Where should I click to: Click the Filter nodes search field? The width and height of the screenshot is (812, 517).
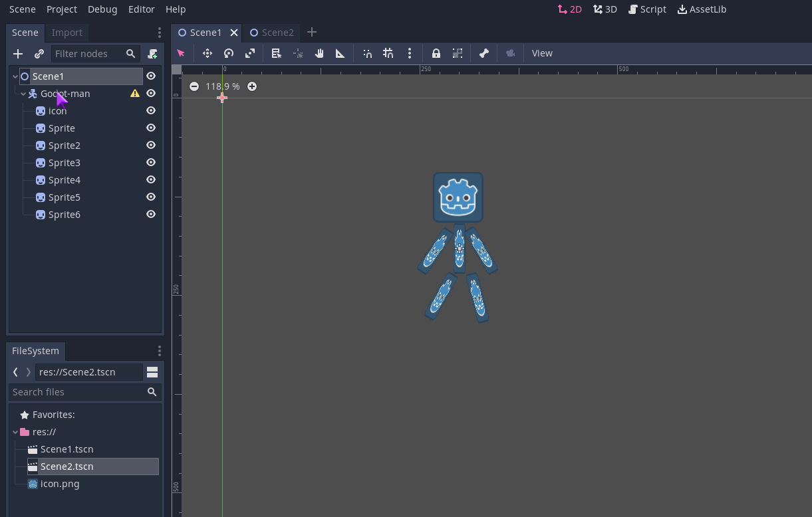(95, 54)
